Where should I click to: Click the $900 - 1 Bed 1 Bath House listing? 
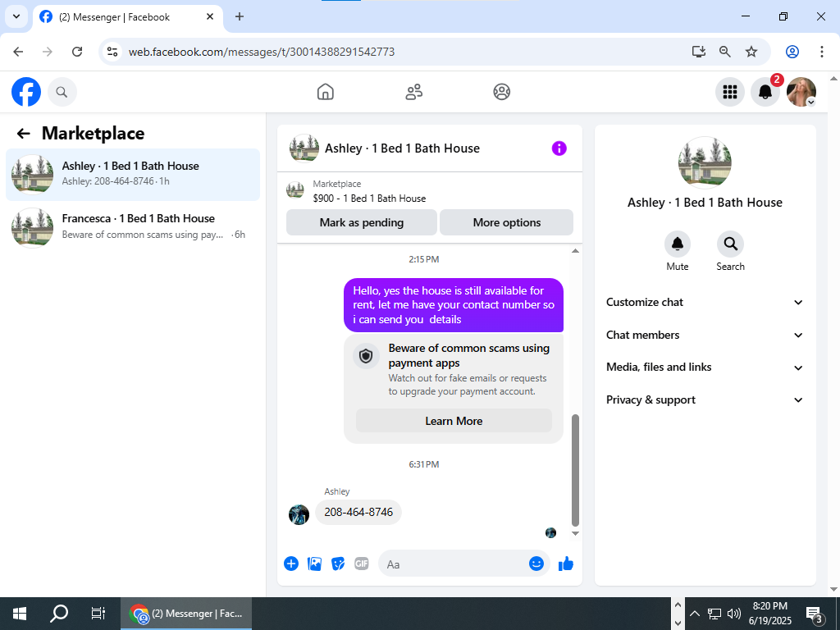tap(369, 199)
